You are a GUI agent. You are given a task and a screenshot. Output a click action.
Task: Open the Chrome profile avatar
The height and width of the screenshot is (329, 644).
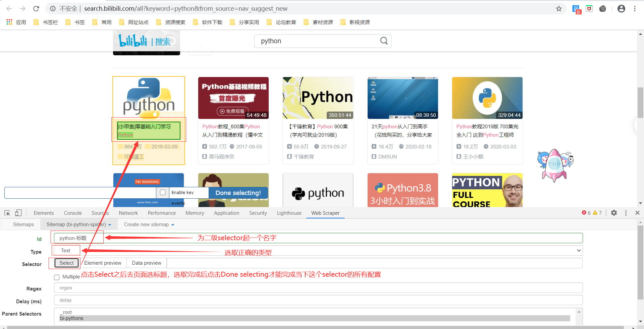click(621, 9)
